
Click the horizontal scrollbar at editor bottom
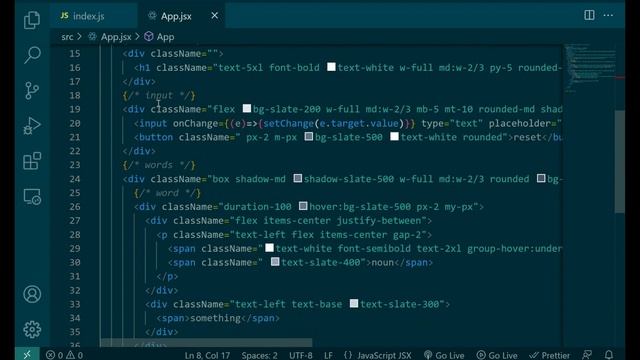(x=206, y=342)
